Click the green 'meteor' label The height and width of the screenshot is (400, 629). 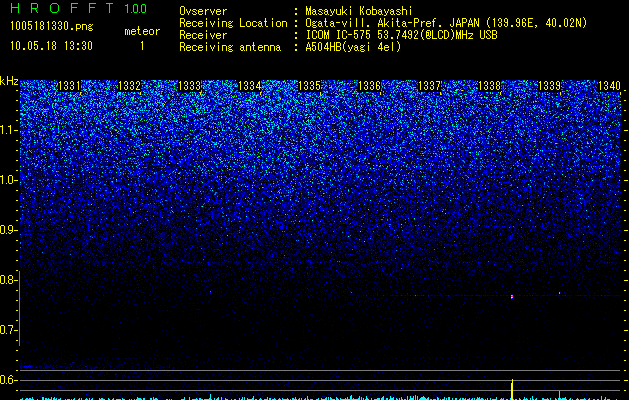pyautogui.click(x=142, y=31)
